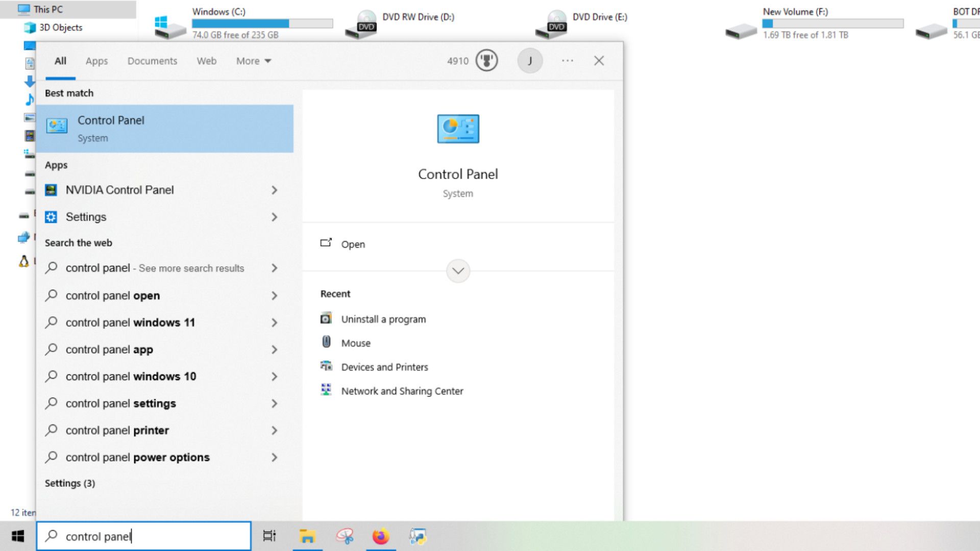
Task: Open the Settings (3) results group
Action: 70,483
